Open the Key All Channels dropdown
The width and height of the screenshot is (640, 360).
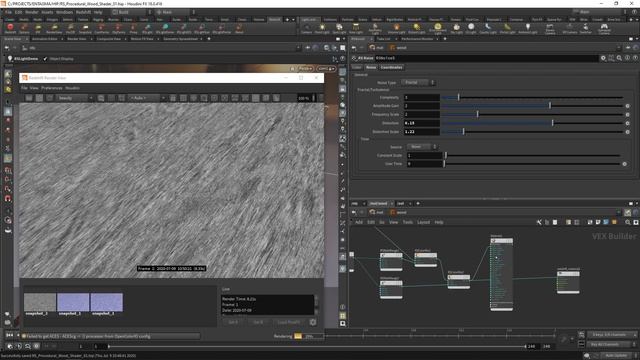[612, 344]
